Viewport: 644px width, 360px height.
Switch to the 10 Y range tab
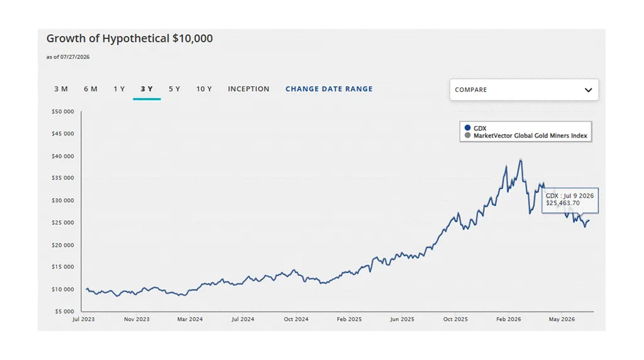pyautogui.click(x=204, y=89)
